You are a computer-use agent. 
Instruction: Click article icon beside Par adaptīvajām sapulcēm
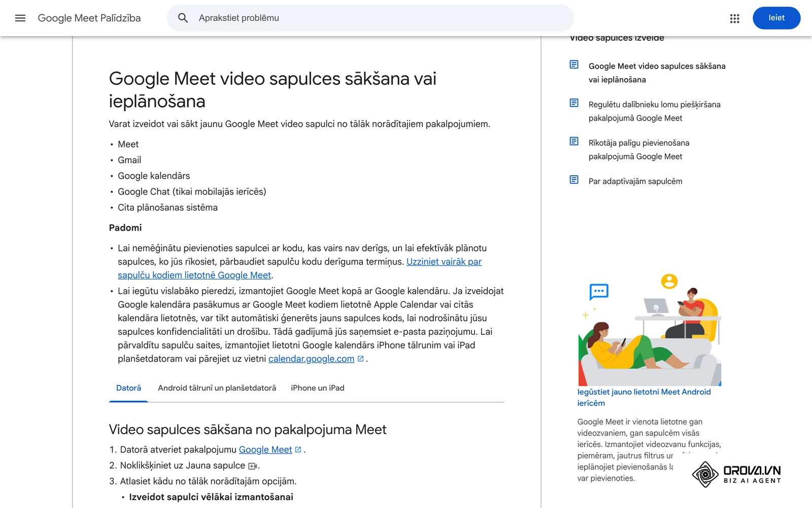pyautogui.click(x=574, y=180)
